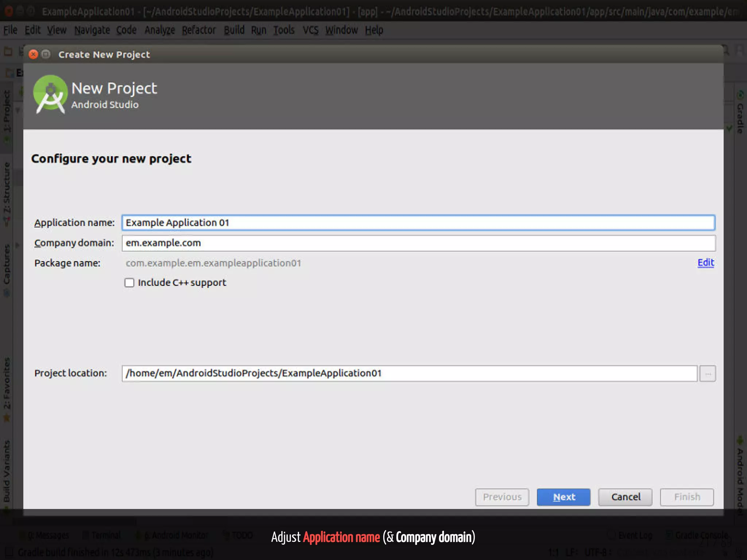Open the Navigate menu
This screenshot has height=560, width=747.
[92, 30]
